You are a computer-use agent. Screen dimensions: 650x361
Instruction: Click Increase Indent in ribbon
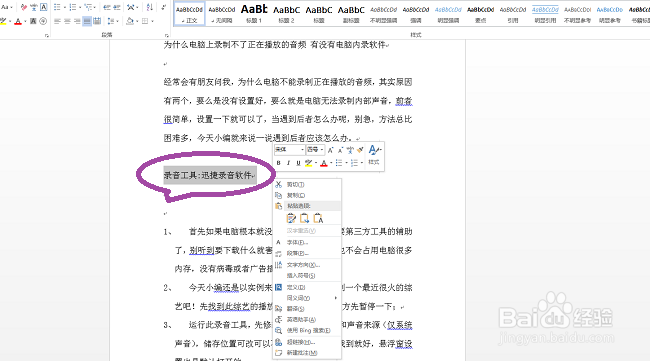(117, 7)
